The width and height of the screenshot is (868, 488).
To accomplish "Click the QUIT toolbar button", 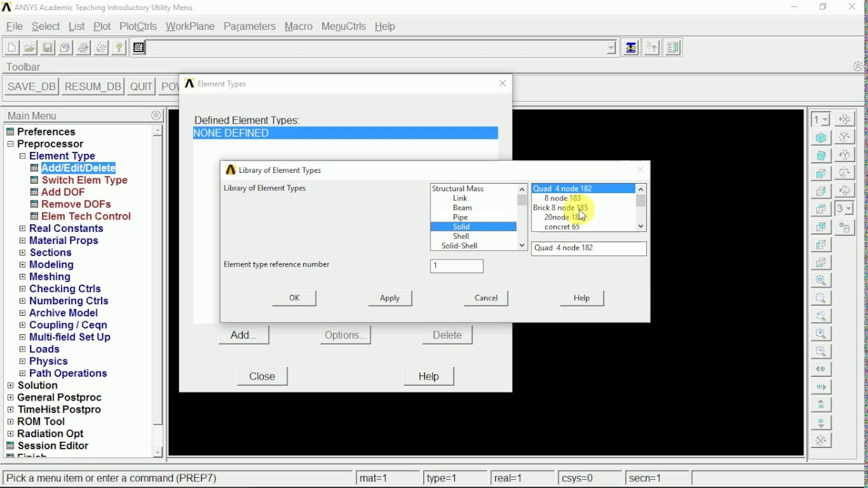I will [x=141, y=87].
